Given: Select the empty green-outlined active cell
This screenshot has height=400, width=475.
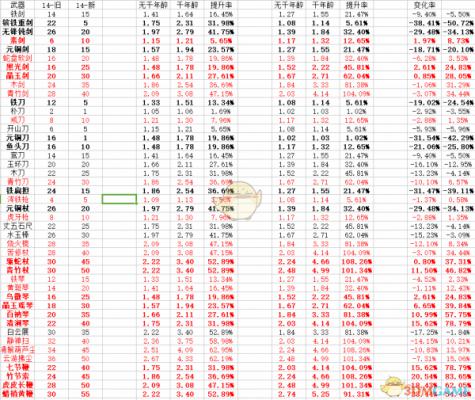Looking at the screenshot, I should coord(119,199).
